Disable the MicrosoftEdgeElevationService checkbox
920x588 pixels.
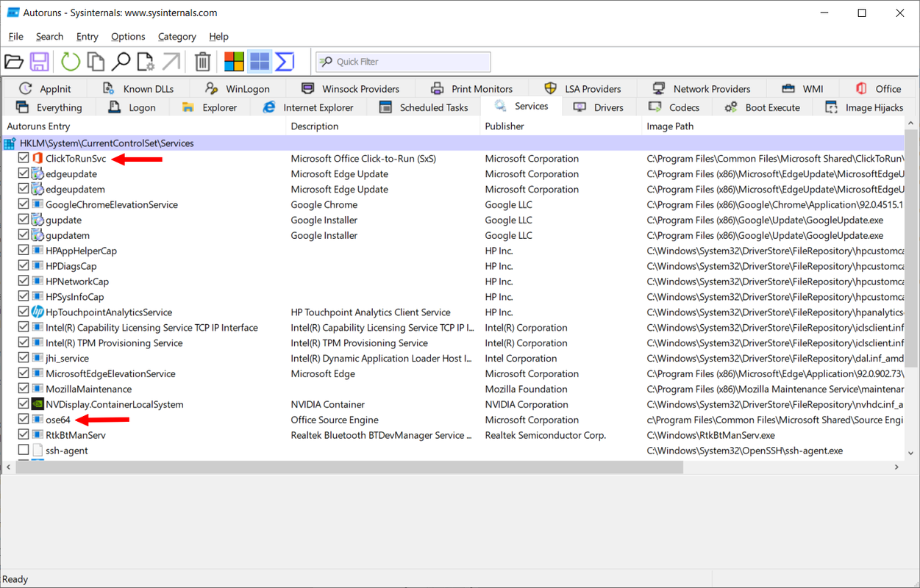[24, 373]
